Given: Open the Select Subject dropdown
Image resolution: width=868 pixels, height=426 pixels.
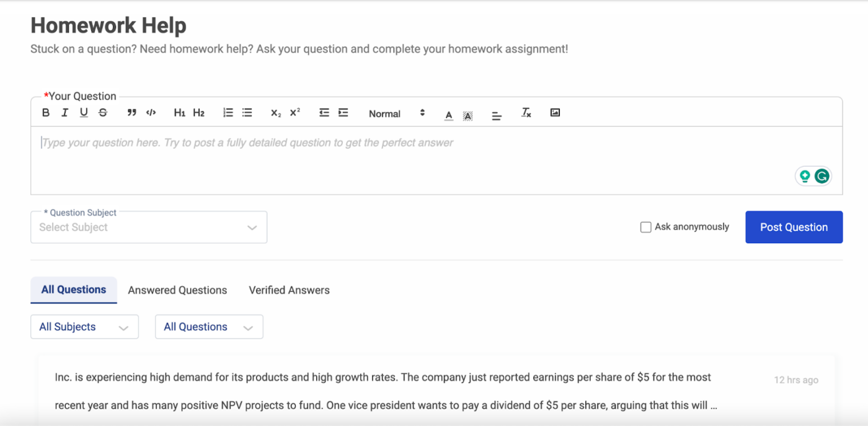Looking at the screenshot, I should pyautogui.click(x=149, y=228).
